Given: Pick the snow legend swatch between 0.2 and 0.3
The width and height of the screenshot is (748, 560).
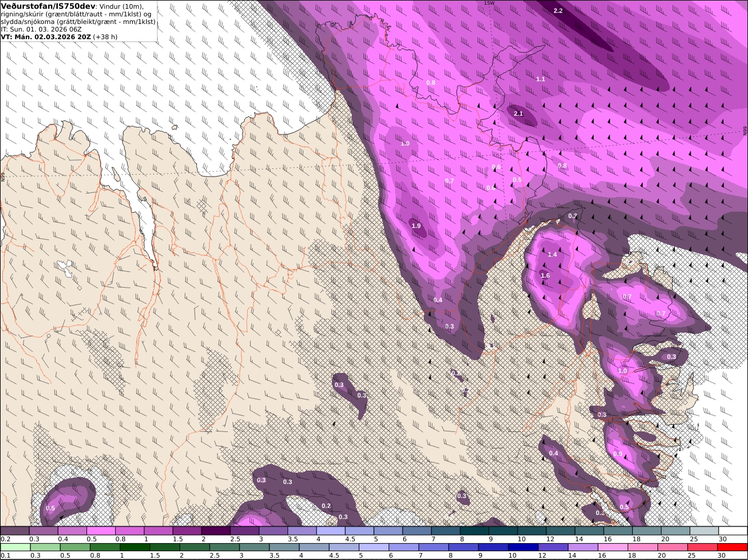Looking at the screenshot, I should (15, 530).
